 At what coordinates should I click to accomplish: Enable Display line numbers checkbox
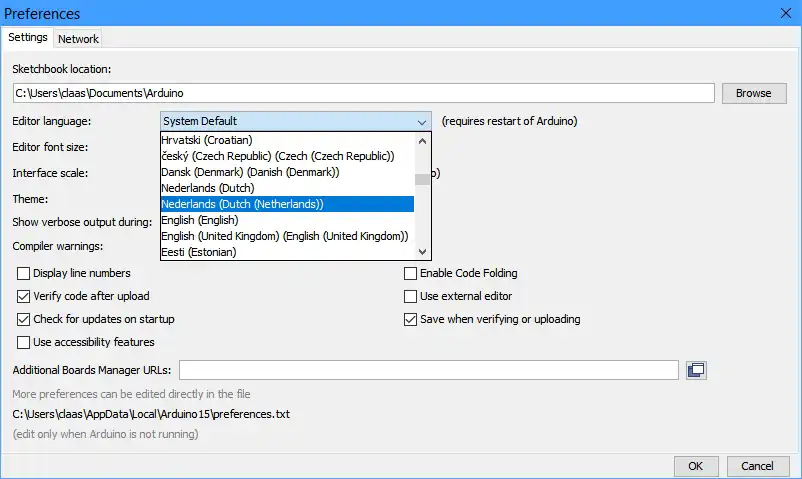pyautogui.click(x=24, y=273)
